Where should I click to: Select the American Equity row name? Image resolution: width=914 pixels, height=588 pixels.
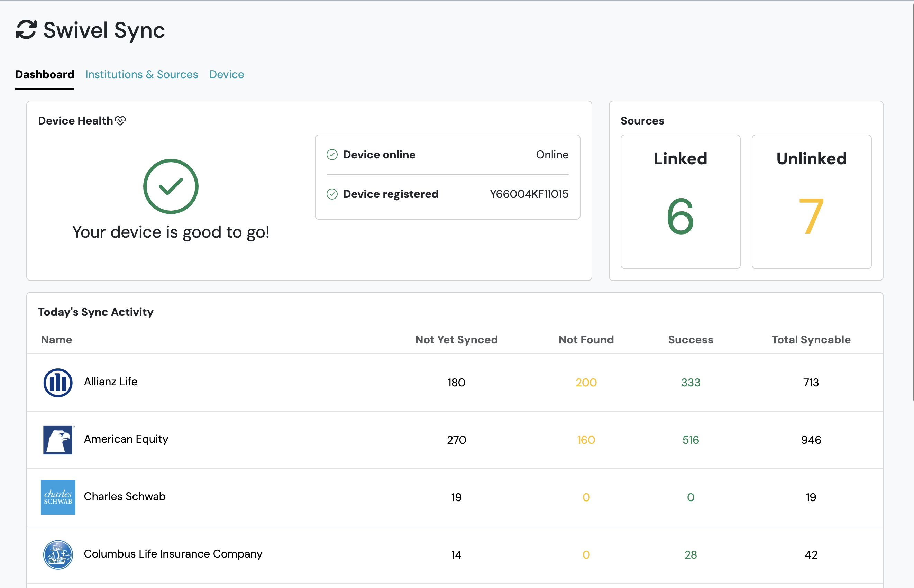point(126,440)
